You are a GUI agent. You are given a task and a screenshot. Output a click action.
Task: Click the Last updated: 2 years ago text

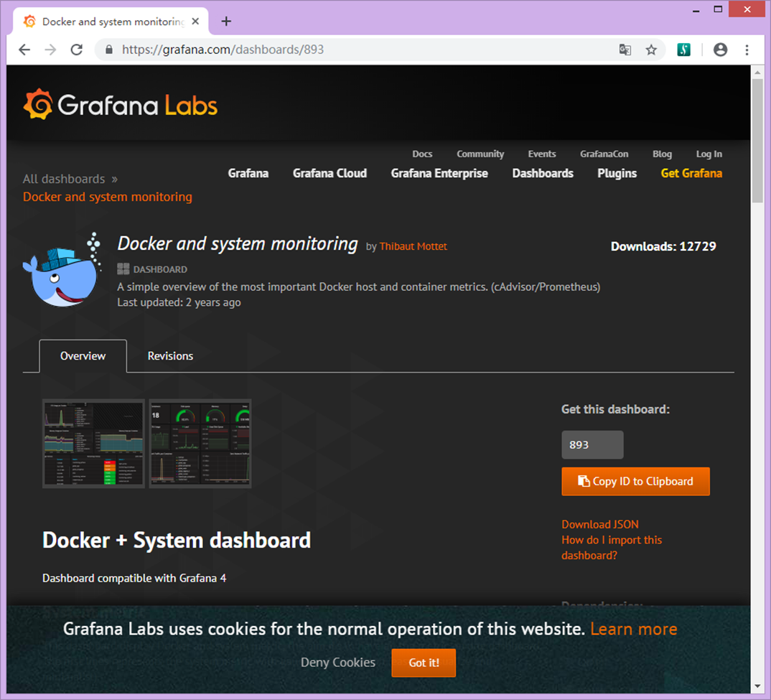point(179,302)
